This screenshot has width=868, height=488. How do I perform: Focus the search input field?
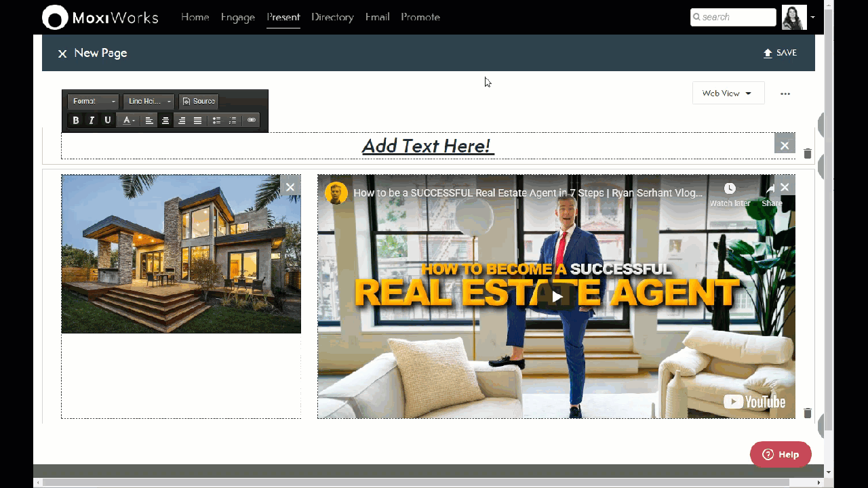coord(733,17)
